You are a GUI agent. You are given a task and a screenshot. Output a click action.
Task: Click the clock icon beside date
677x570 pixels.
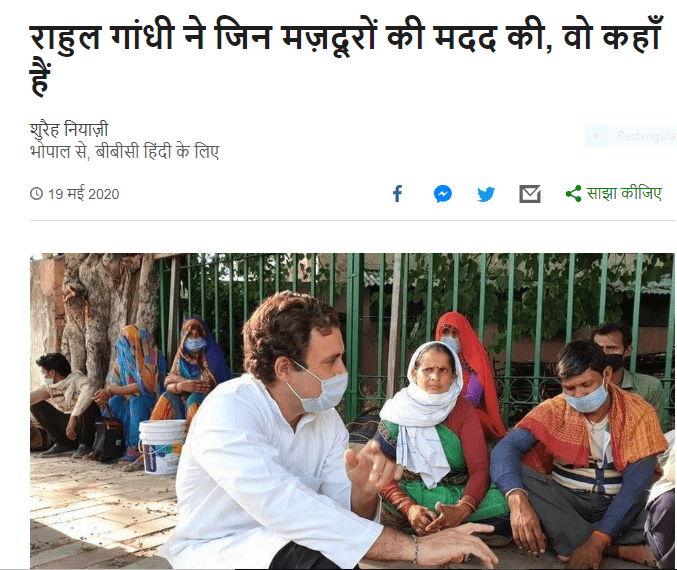point(37,193)
